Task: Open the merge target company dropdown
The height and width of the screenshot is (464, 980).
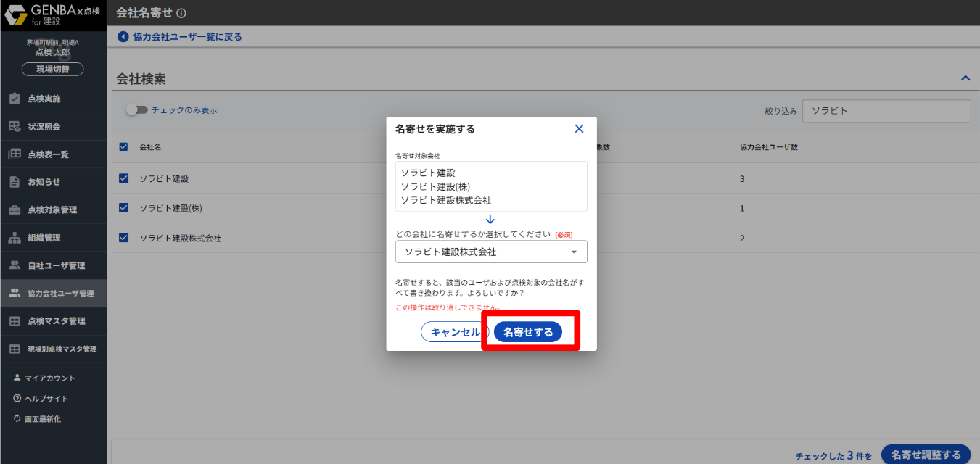Action: (x=491, y=252)
